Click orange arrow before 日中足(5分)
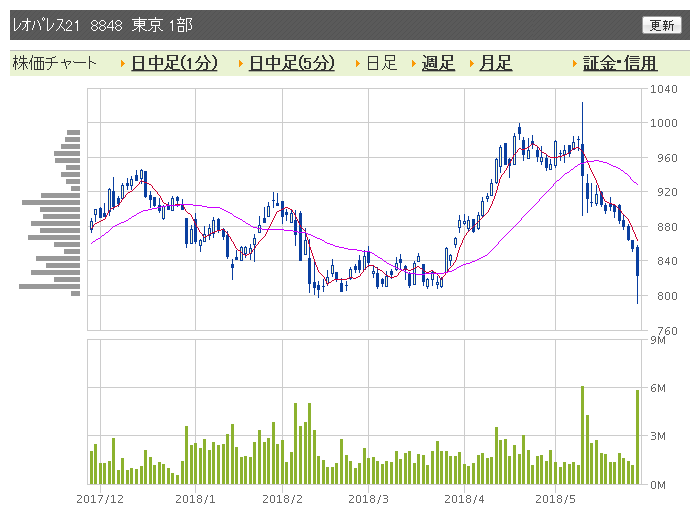The image size is (698, 530). 241,64
